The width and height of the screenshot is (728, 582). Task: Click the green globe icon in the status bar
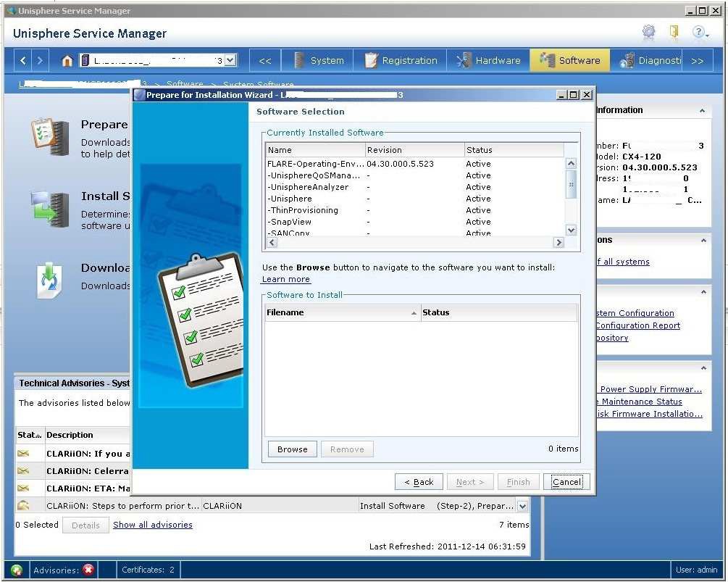(x=17, y=570)
